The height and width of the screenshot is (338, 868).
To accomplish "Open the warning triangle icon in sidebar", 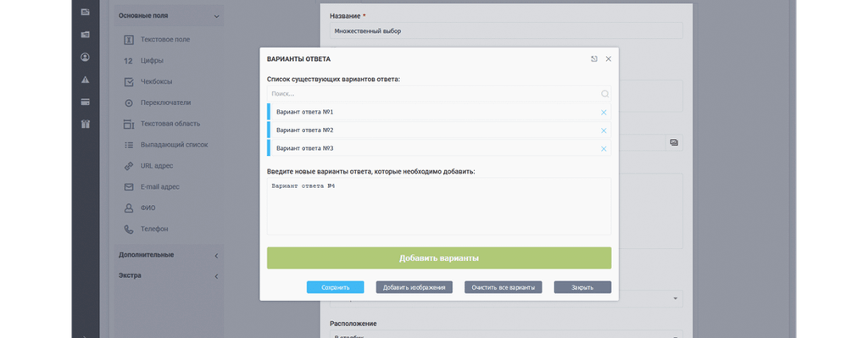I will [x=85, y=80].
